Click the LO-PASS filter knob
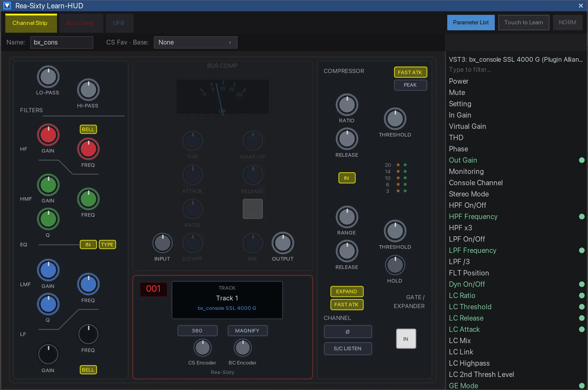Image resolution: width=588 pixels, height=390 pixels. [48, 77]
